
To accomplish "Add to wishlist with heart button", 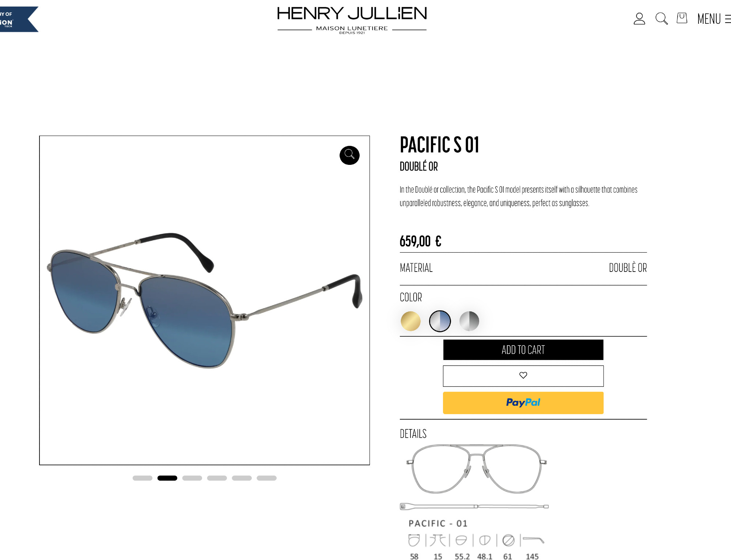I will [x=523, y=376].
